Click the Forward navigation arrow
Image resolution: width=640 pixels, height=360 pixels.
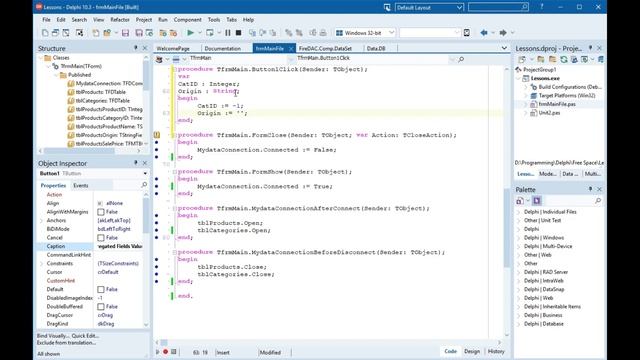pos(503,33)
